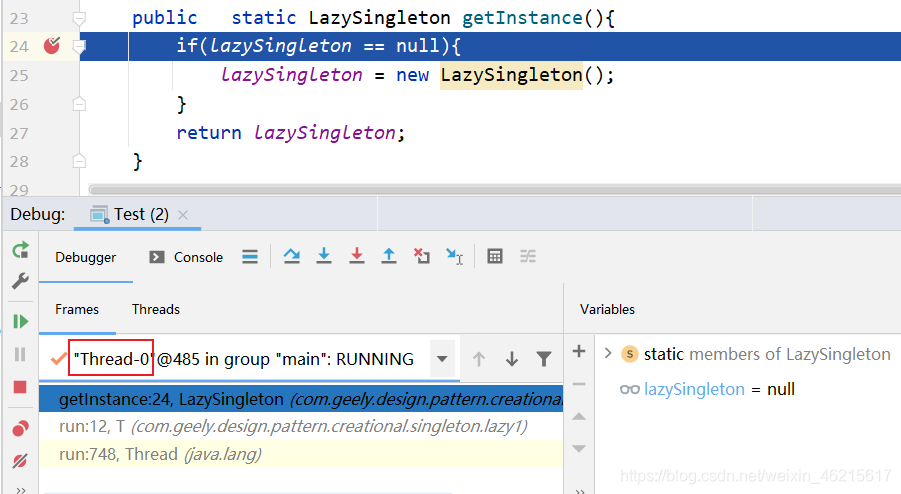Toggle the if-block fold on line 24

[x=80, y=46]
